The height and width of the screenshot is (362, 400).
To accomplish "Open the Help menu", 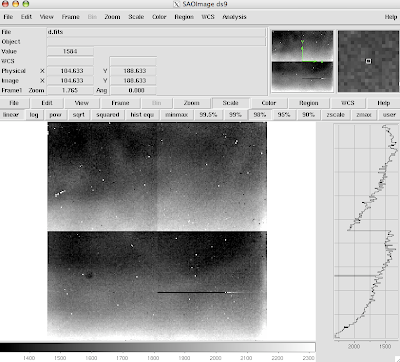I will pos(390,17).
